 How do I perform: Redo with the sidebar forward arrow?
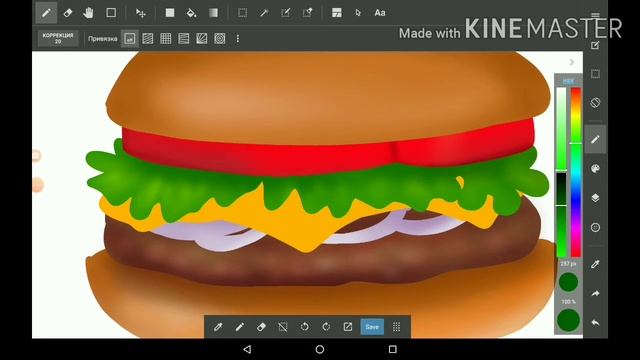(x=595, y=293)
